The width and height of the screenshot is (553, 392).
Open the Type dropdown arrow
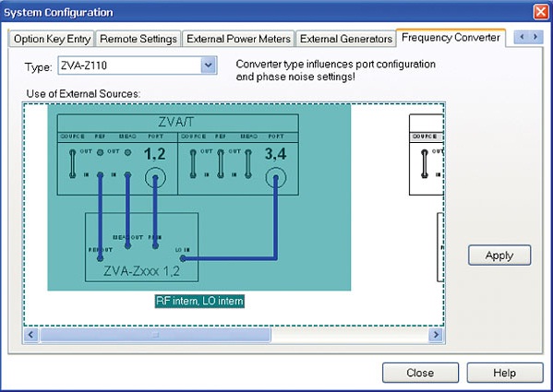(x=208, y=65)
